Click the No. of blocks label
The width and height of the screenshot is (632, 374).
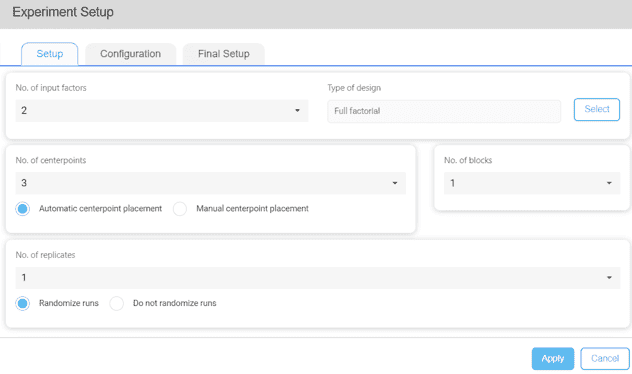(x=468, y=160)
